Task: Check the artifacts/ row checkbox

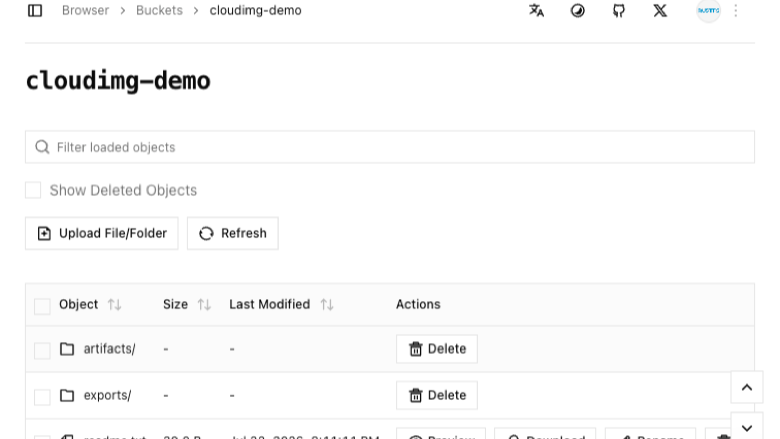Action: pyautogui.click(x=42, y=351)
